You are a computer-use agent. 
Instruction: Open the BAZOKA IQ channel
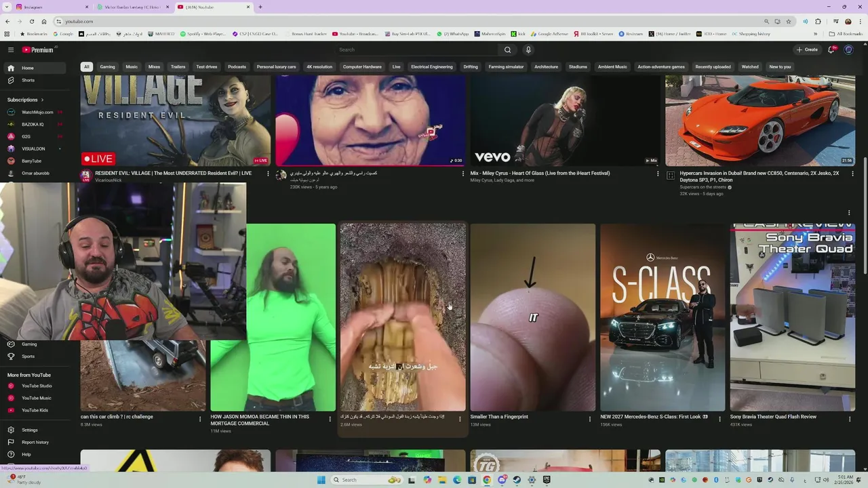coord(34,124)
